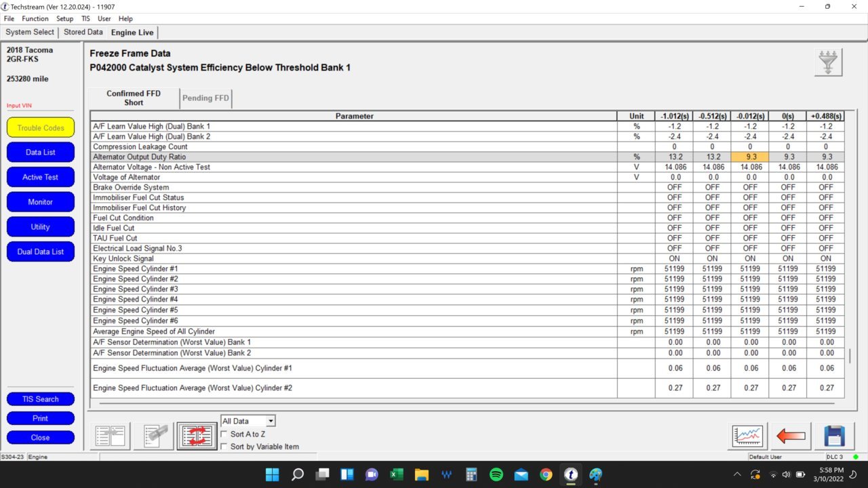Click the Input VIN link
This screenshot has height=488, width=868.
(x=20, y=106)
